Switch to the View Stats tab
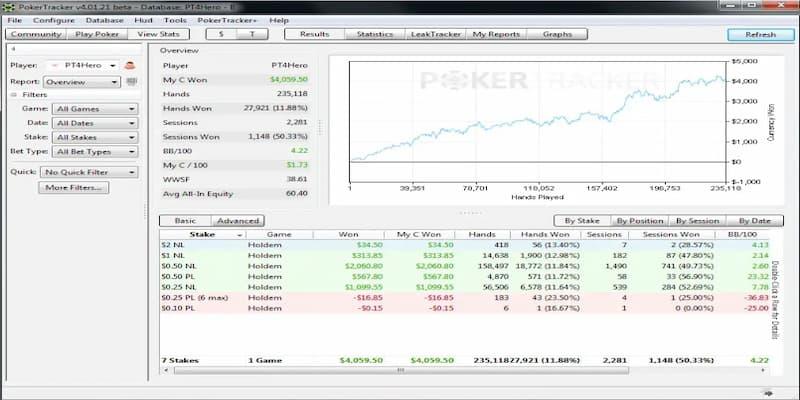 (158, 34)
